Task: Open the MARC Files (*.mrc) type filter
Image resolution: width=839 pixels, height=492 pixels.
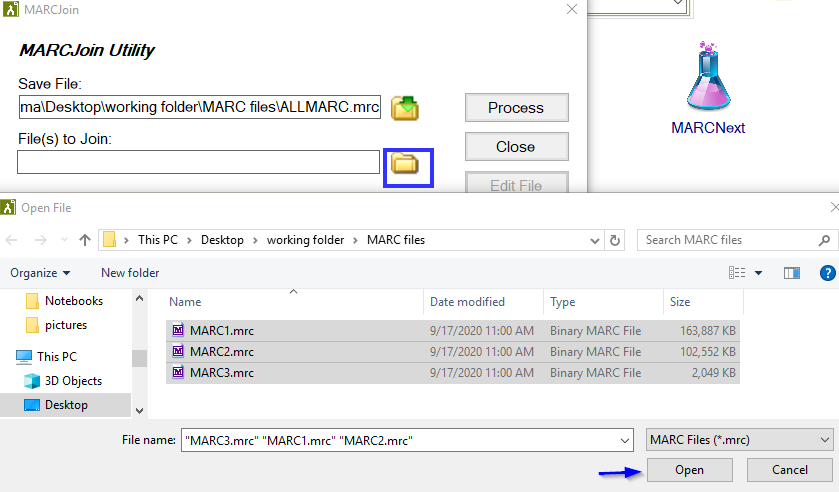Action: click(x=739, y=440)
